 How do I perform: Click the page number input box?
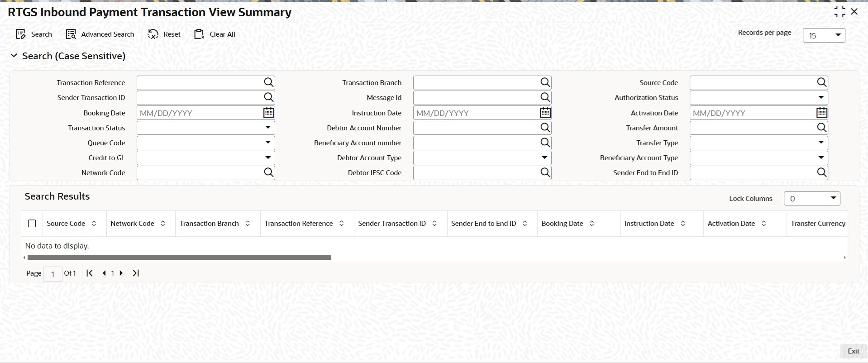52,274
